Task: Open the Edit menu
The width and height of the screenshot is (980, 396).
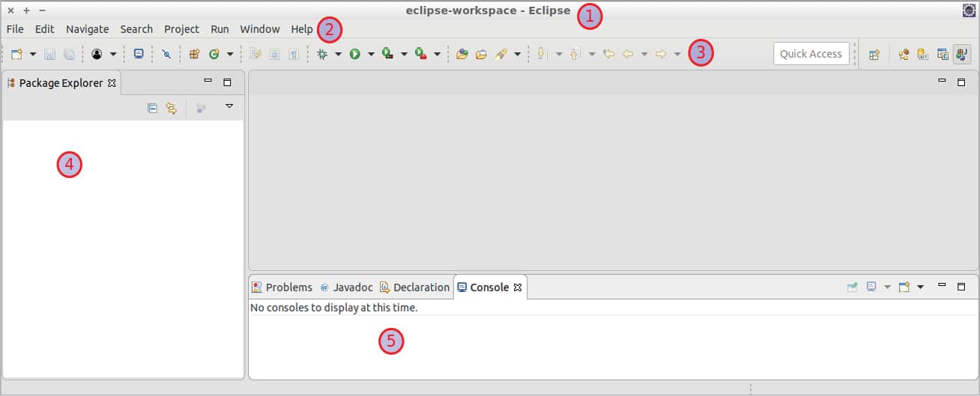Action: (x=44, y=29)
